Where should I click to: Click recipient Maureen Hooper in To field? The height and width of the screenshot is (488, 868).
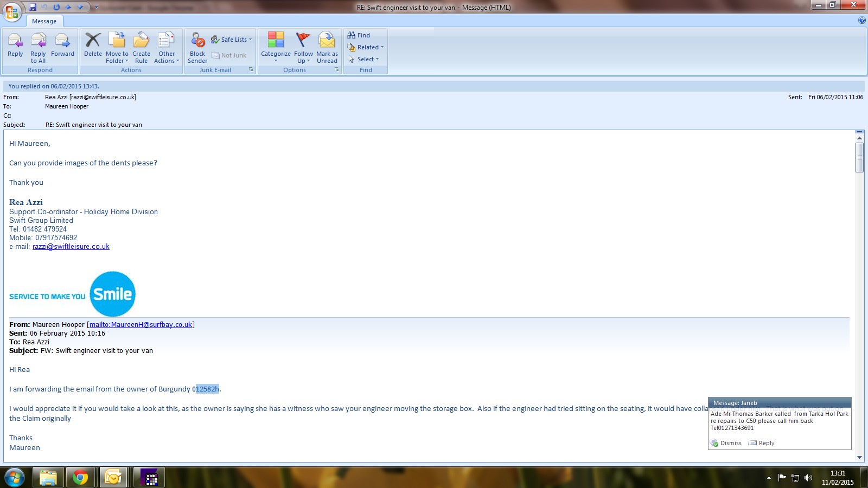[67, 106]
